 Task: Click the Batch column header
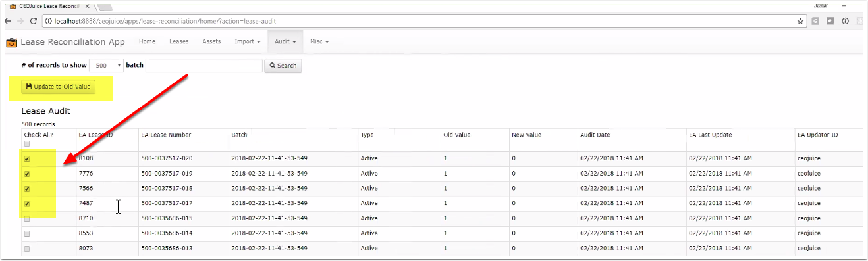[239, 135]
